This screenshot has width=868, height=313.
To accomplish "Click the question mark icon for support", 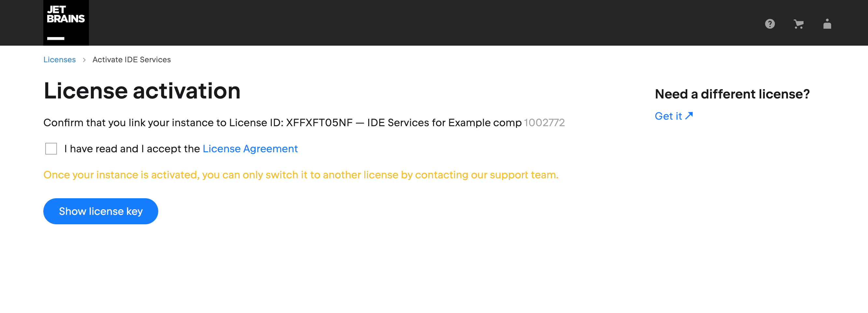I will coord(770,24).
